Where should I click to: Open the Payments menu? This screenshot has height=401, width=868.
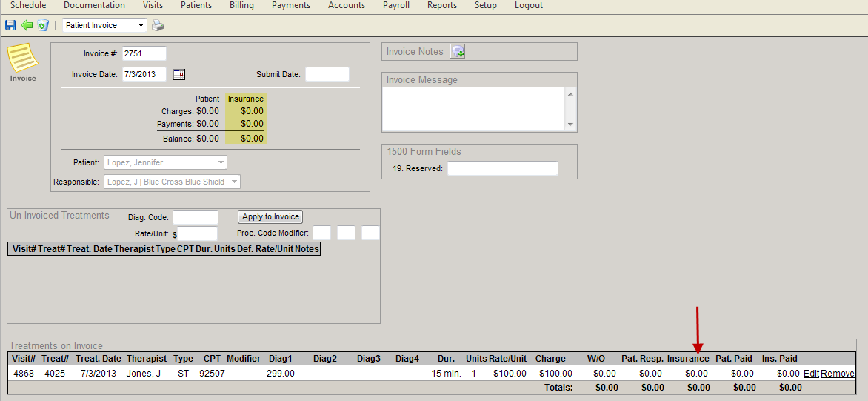[291, 5]
